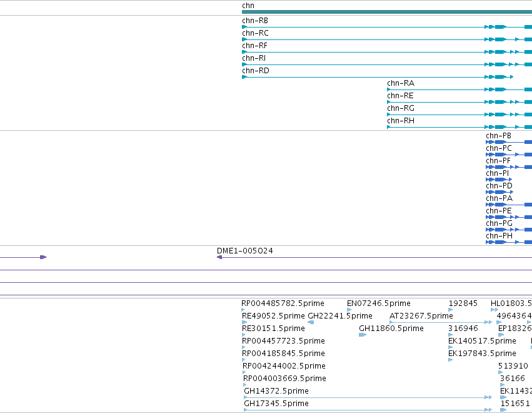Select EST RP004457723.5prime
Image resolution: width=532 pixels, height=413 pixels.
tap(283, 341)
